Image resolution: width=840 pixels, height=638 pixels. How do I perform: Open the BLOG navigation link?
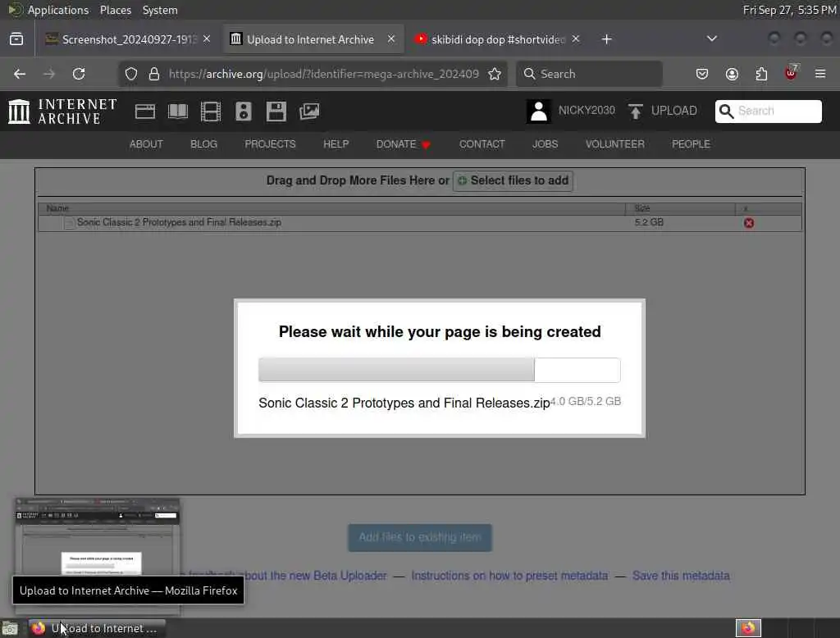point(203,144)
